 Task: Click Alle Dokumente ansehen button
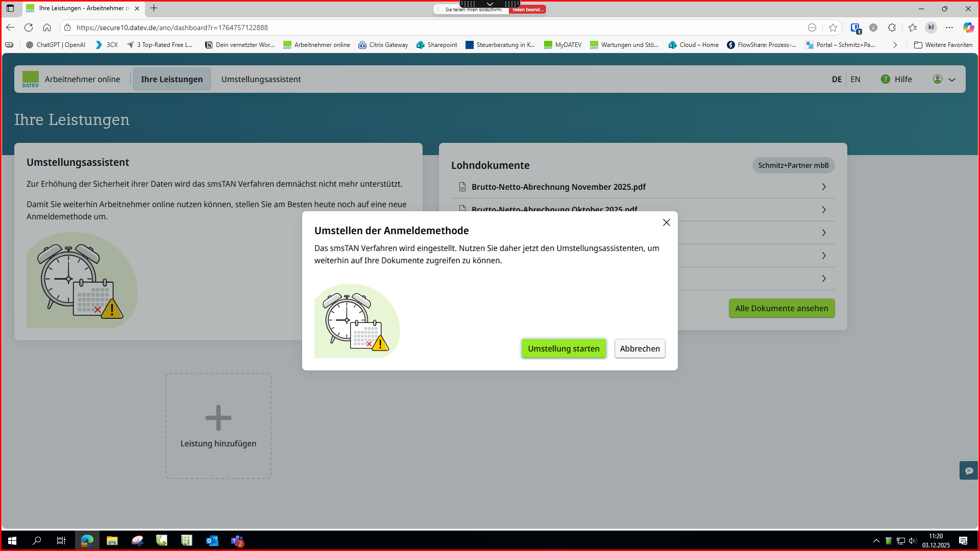(x=781, y=308)
